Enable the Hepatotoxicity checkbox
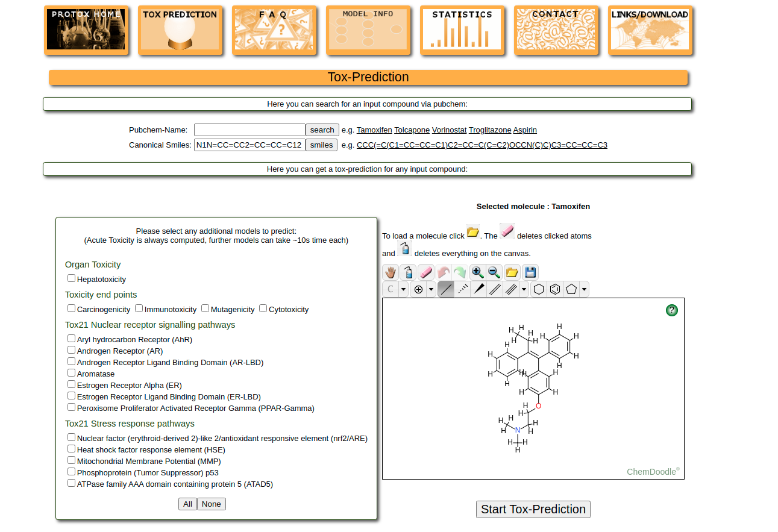 point(72,278)
